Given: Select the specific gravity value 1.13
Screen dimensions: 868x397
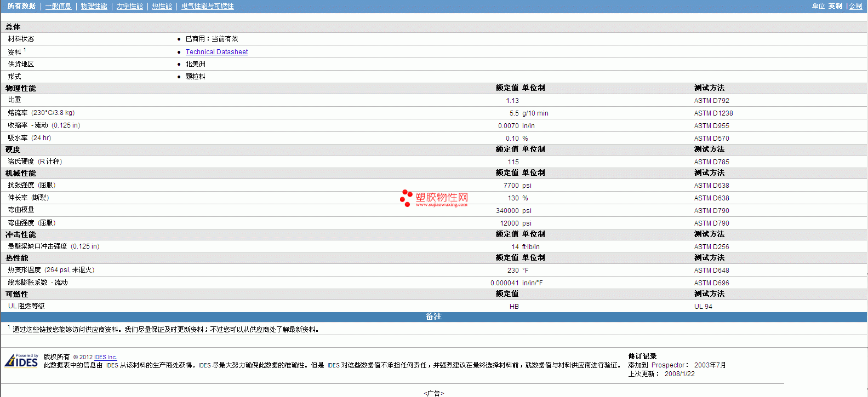Looking at the screenshot, I should (x=512, y=101).
